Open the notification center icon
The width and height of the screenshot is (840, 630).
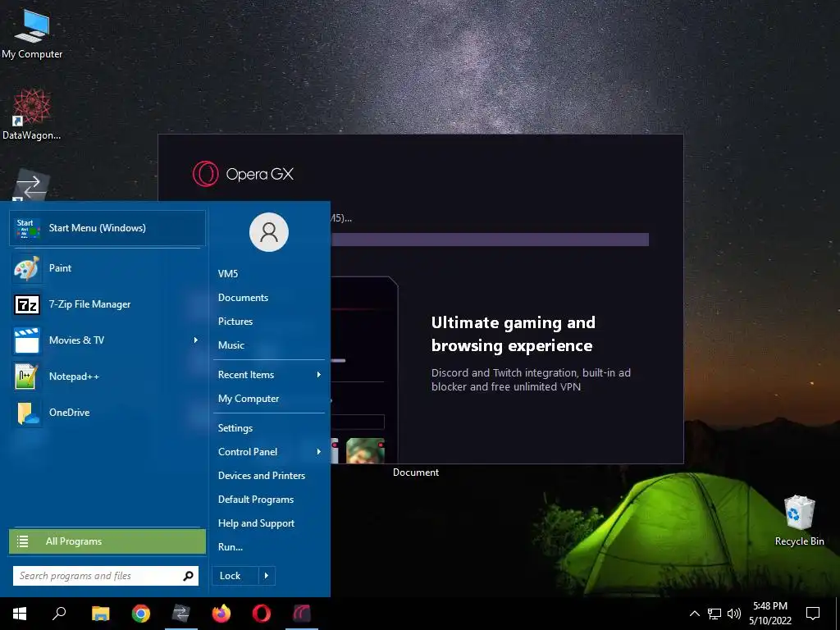pyautogui.click(x=813, y=614)
